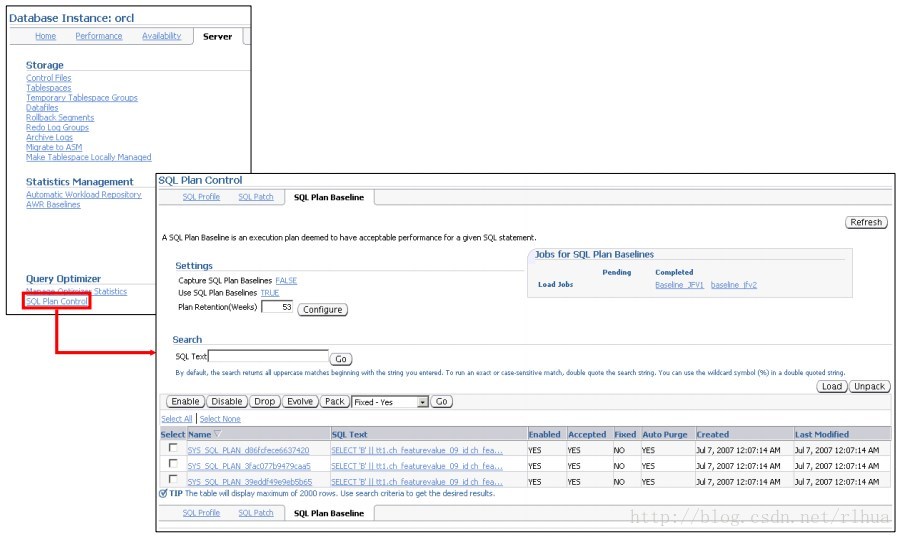Focus the SQL Text search field

[x=268, y=356]
